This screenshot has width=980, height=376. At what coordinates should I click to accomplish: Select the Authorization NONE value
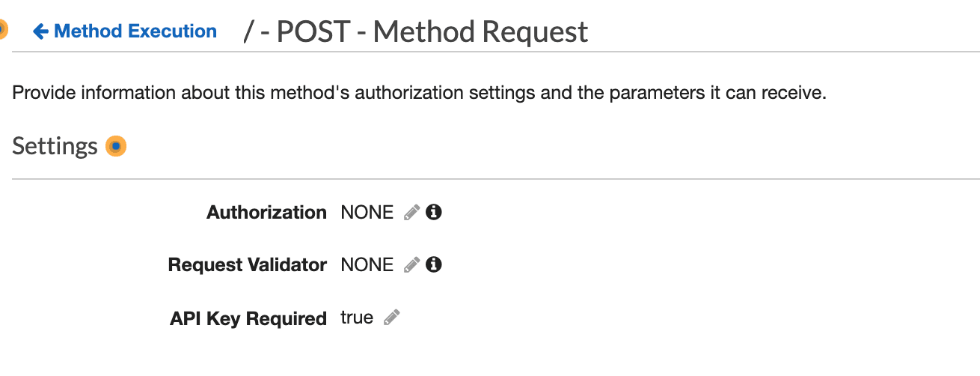[367, 213]
